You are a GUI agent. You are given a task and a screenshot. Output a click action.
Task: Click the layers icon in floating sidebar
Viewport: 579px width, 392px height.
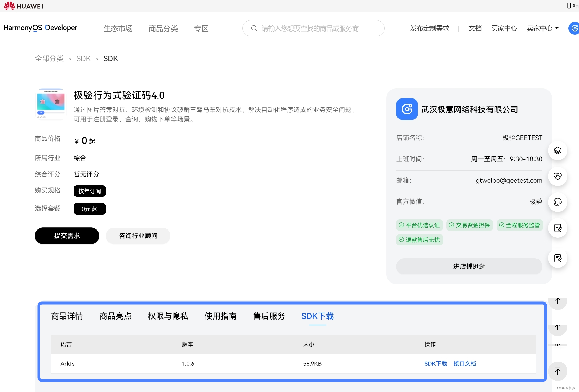(x=557, y=150)
